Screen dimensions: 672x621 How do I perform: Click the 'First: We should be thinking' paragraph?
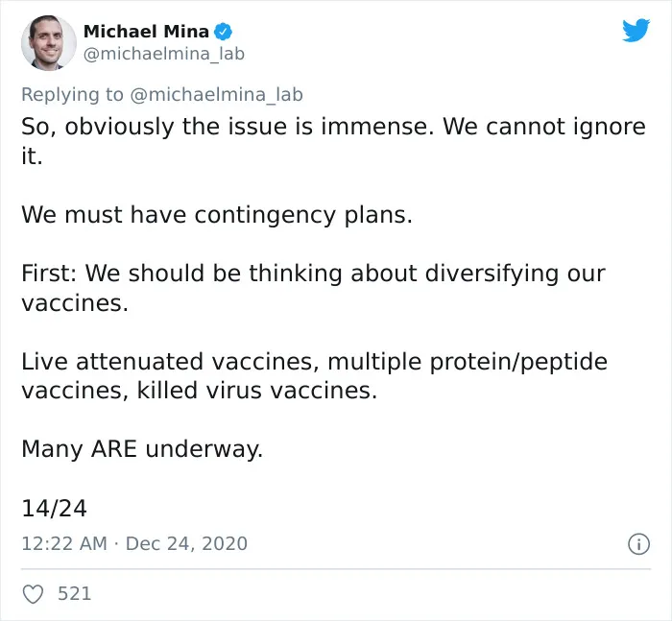313,288
